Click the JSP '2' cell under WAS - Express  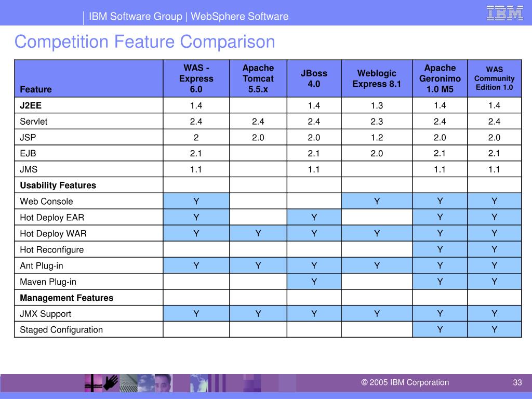[196, 137]
